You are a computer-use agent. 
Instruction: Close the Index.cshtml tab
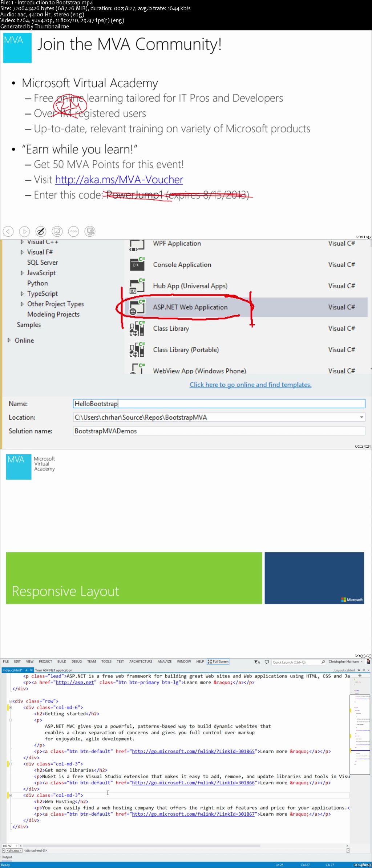pos(31,670)
